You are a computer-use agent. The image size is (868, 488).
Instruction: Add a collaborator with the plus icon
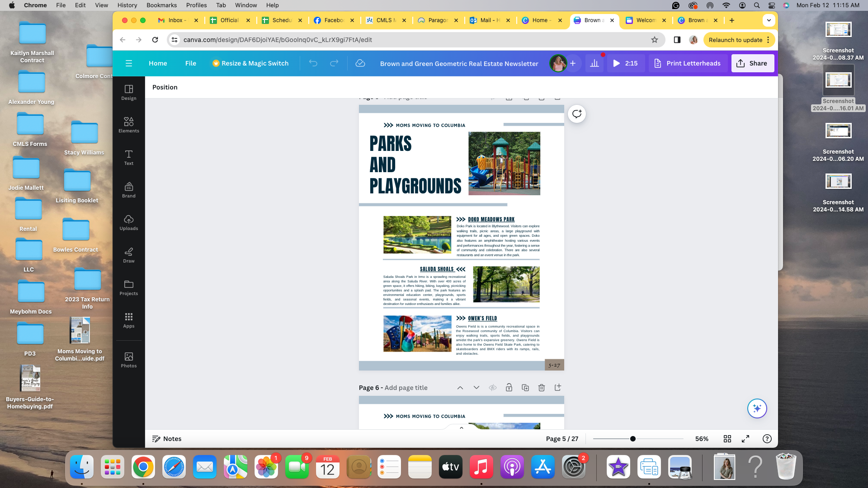coord(573,63)
